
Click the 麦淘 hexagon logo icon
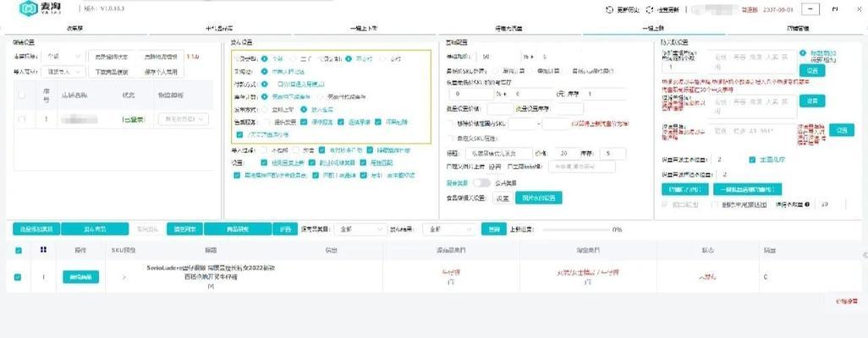coord(28,8)
